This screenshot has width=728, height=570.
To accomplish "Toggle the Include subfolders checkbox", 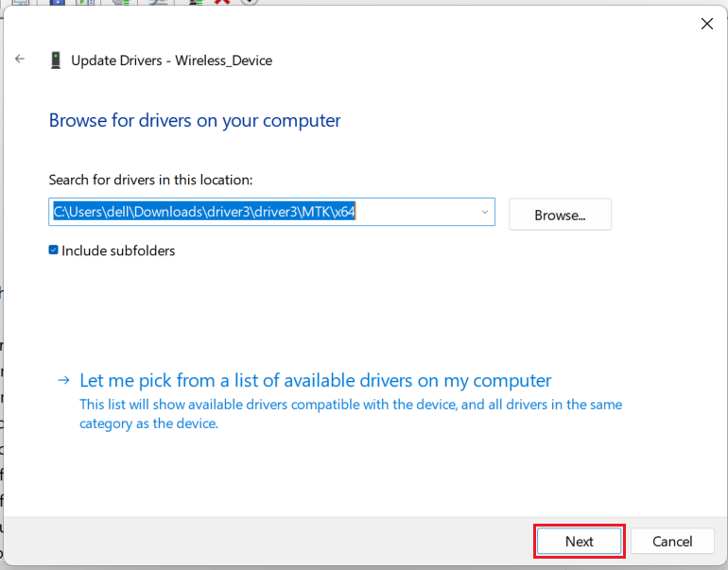I will click(53, 250).
